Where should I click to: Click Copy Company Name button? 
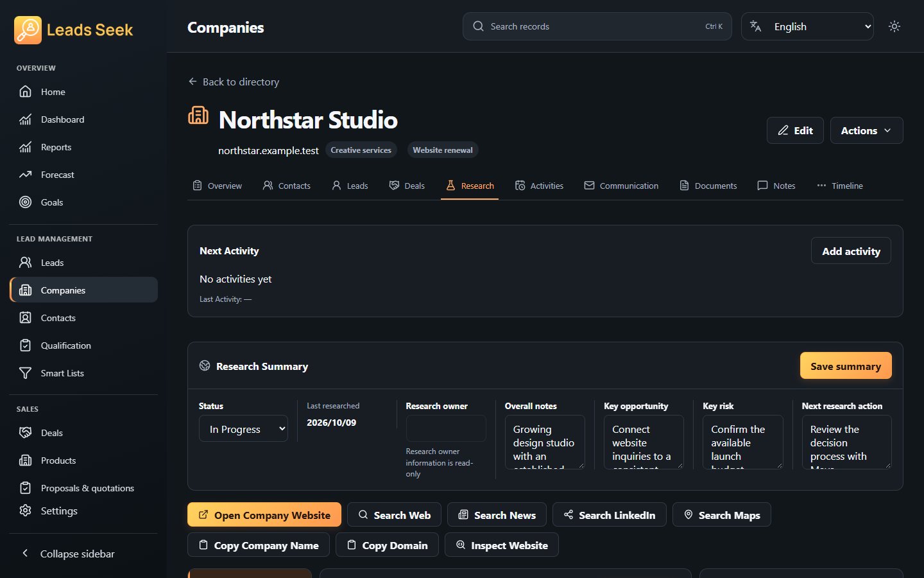[x=259, y=545]
